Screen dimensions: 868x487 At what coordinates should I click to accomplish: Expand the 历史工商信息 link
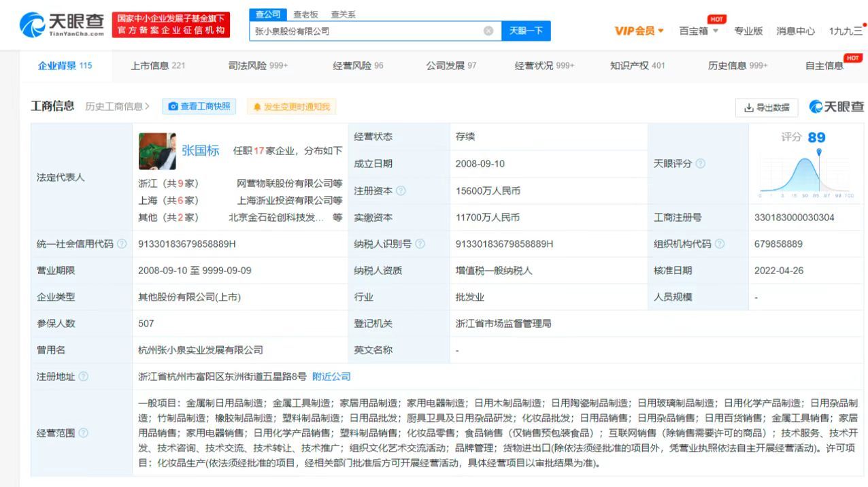click(118, 107)
